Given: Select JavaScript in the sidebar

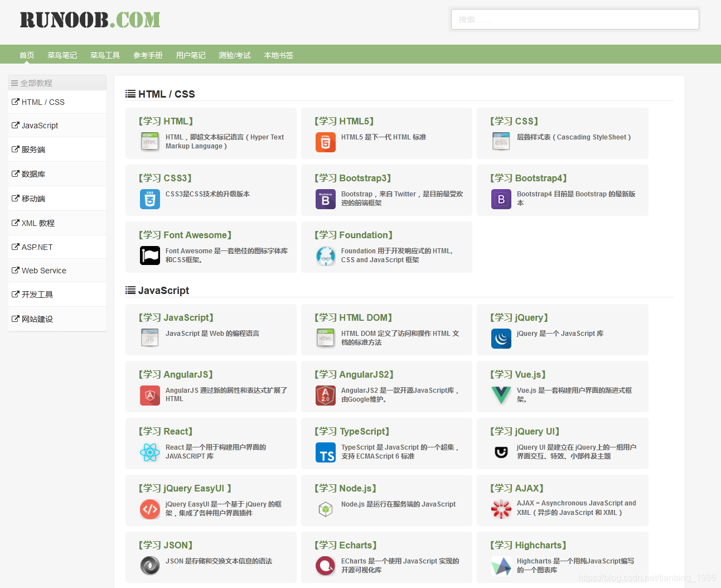Looking at the screenshot, I should (57, 126).
